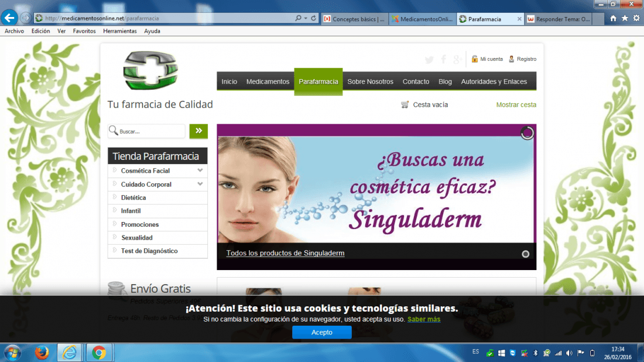Open the Google Plus social icon
The height and width of the screenshot is (362, 644).
point(457,60)
